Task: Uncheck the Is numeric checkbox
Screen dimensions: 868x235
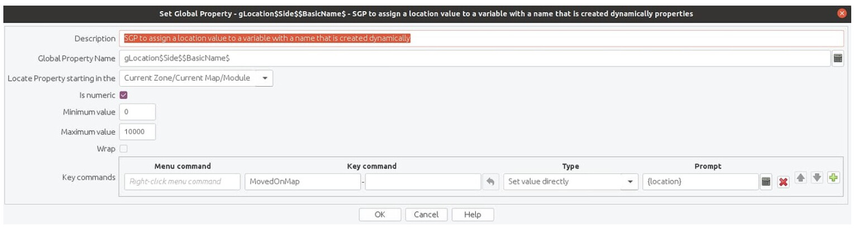Action: pyautogui.click(x=123, y=95)
